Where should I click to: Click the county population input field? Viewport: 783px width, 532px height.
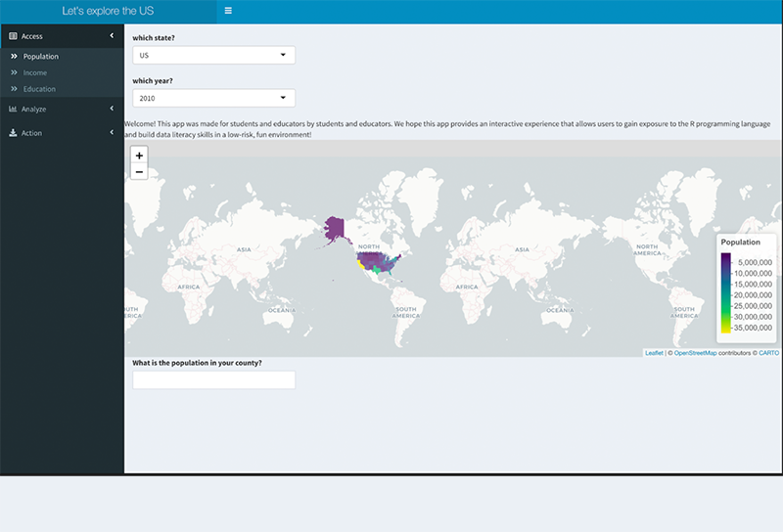tap(213, 379)
